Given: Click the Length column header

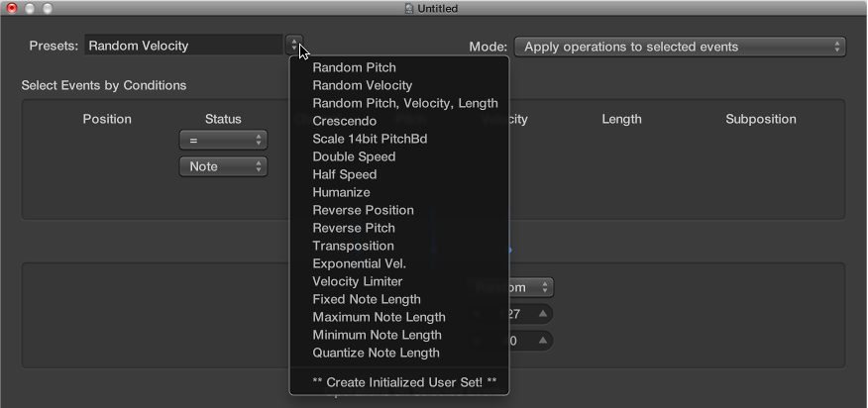Looking at the screenshot, I should [x=621, y=119].
